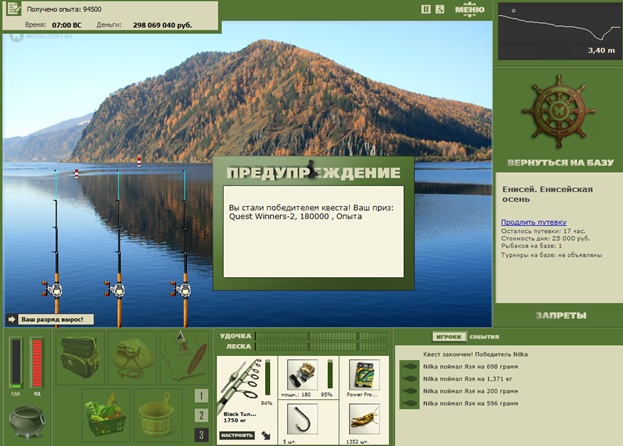This screenshot has width=623, height=446.
Task: Click fish icon beside Язя на 596 грамм
Action: 409,404
